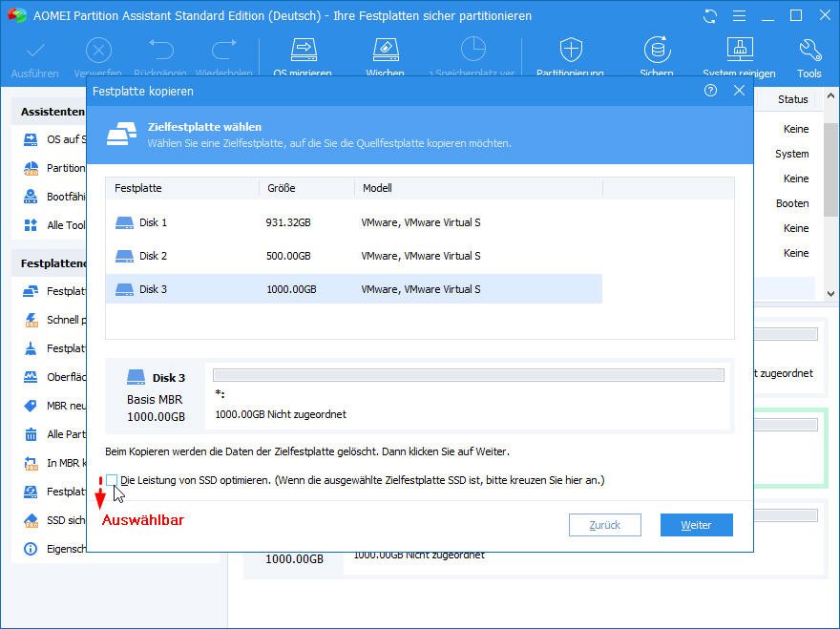The height and width of the screenshot is (629, 840).
Task: Click Disk 3 unallocated partition bar
Action: pyautogui.click(x=469, y=375)
